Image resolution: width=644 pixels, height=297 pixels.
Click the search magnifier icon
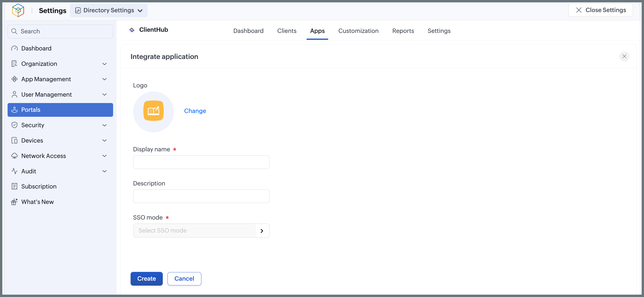[x=14, y=31]
